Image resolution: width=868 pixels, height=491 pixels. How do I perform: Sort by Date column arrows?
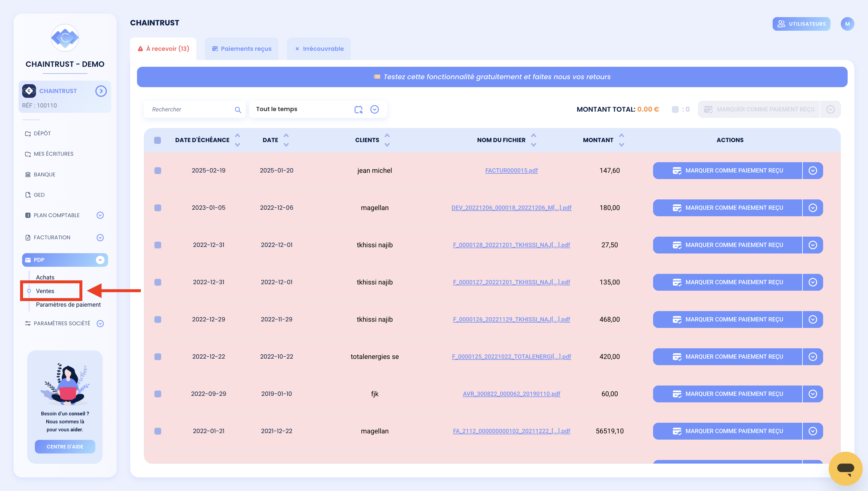coord(286,140)
